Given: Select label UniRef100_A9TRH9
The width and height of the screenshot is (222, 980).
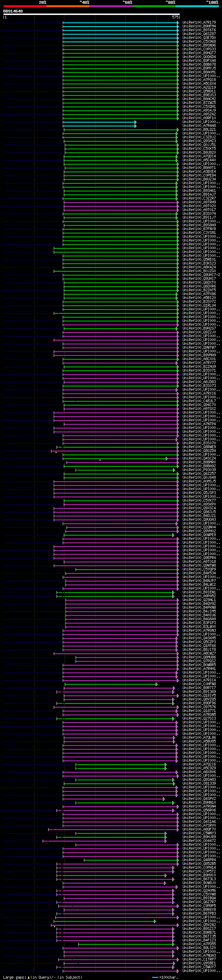Looking at the screenshot, I should [x=199, y=202].
